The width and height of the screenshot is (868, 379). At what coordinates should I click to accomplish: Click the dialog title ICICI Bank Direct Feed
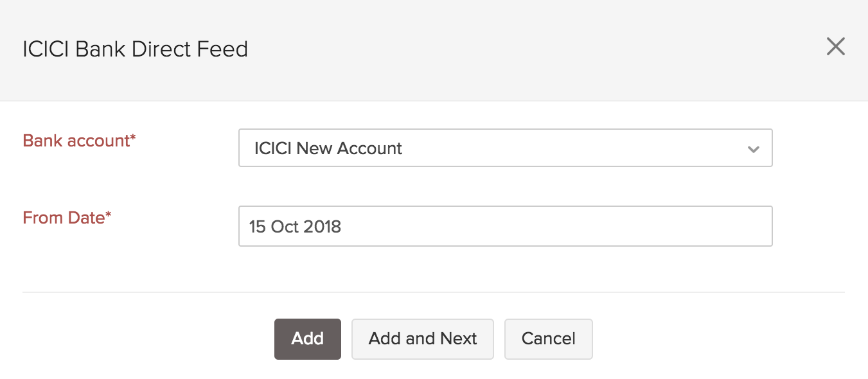[x=135, y=49]
